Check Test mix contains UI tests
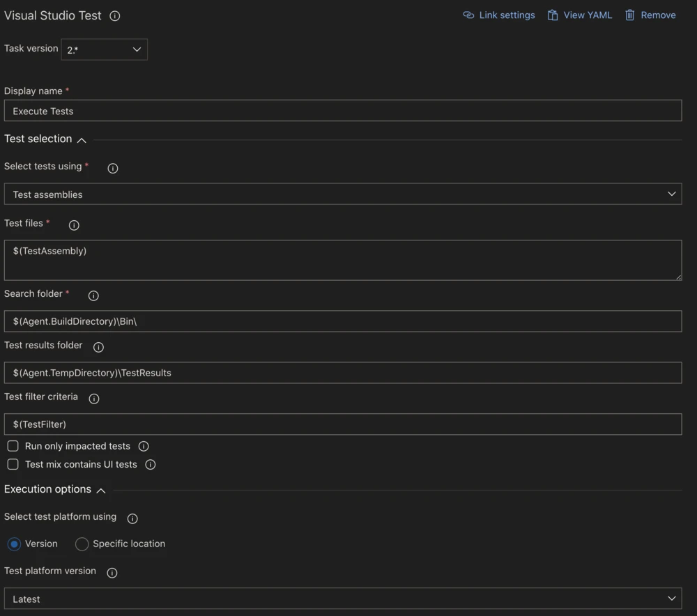The width and height of the screenshot is (697, 616). click(x=13, y=464)
